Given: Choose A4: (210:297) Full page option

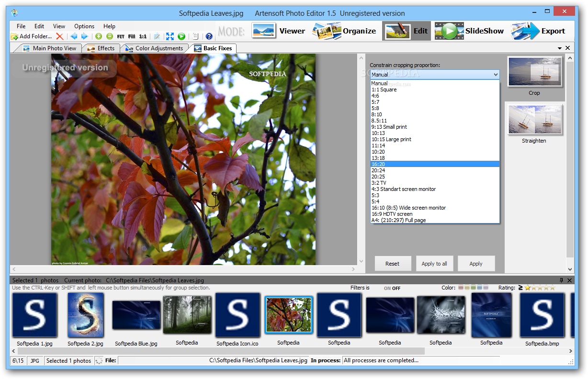Looking at the screenshot, I should [435, 220].
